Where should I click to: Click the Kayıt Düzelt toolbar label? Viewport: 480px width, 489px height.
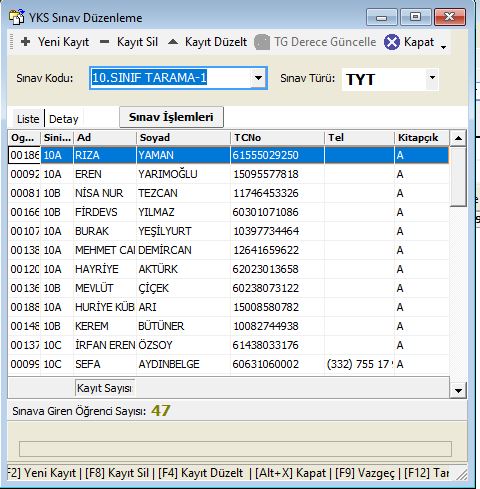216,42
